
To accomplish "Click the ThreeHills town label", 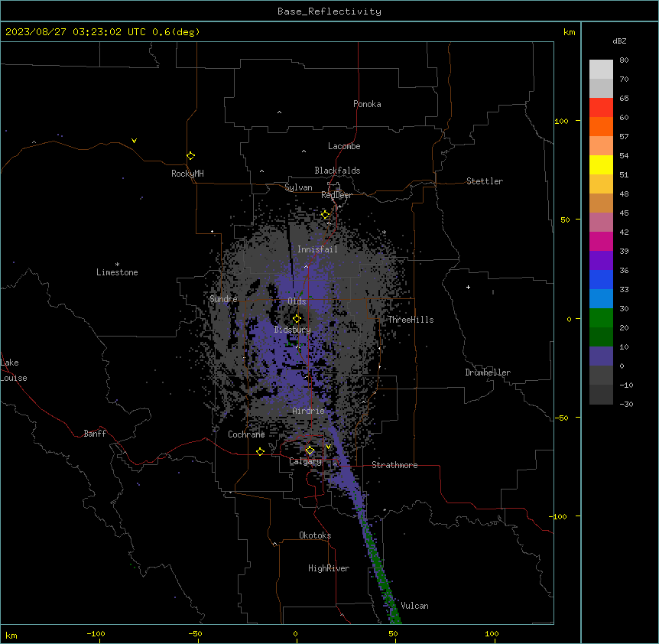I will click(x=411, y=320).
